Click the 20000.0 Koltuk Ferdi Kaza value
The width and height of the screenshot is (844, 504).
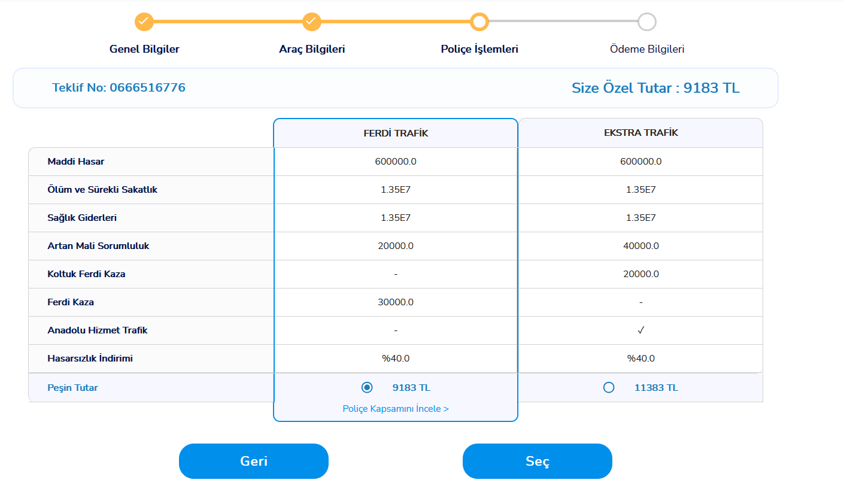[641, 274]
